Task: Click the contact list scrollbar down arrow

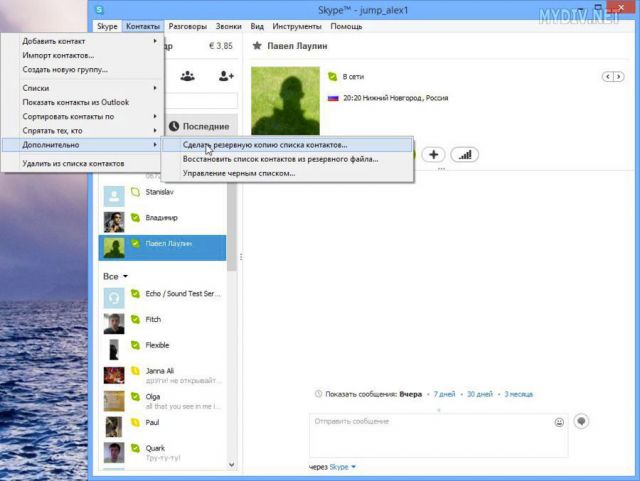Action: pyautogui.click(x=231, y=464)
